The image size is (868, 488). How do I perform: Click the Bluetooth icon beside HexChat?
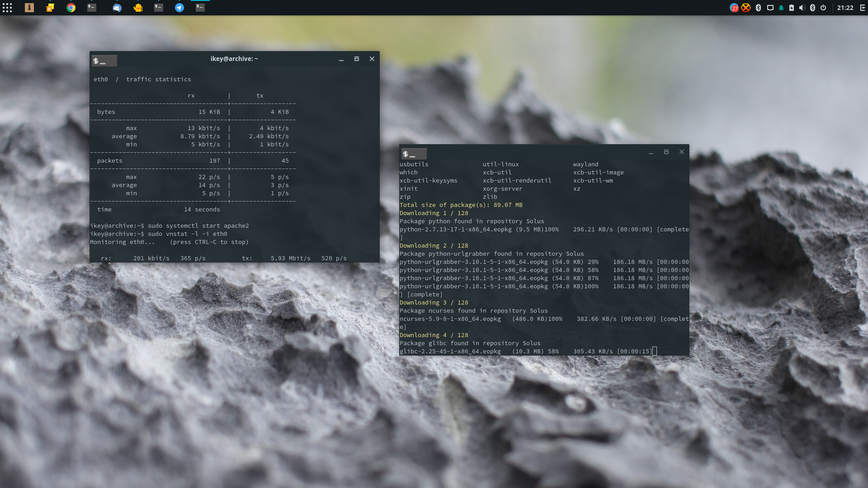pyautogui.click(x=759, y=8)
